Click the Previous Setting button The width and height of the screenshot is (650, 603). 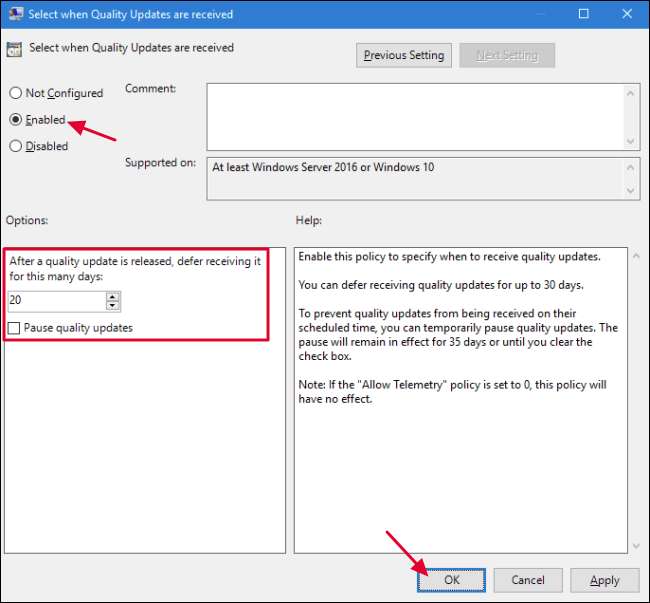404,55
